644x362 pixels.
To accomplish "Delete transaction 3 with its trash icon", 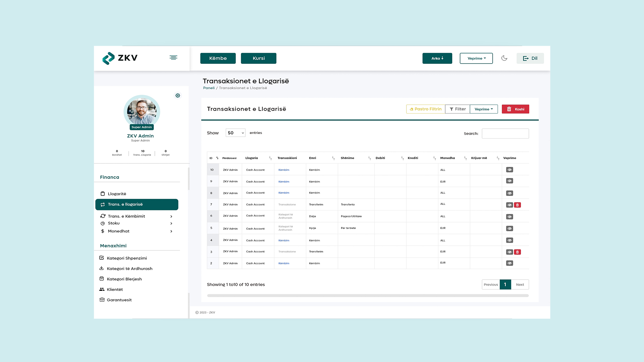I will tap(517, 252).
